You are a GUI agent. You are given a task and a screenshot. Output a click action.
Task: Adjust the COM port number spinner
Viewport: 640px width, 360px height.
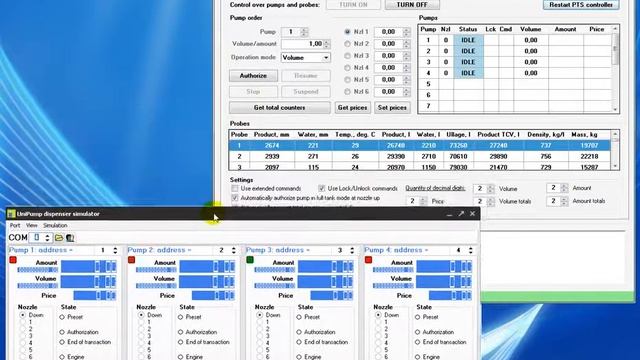[x=47, y=238]
